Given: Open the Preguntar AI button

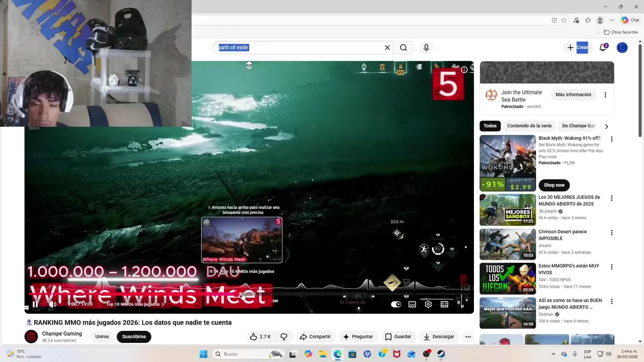Looking at the screenshot, I should coord(358,337).
